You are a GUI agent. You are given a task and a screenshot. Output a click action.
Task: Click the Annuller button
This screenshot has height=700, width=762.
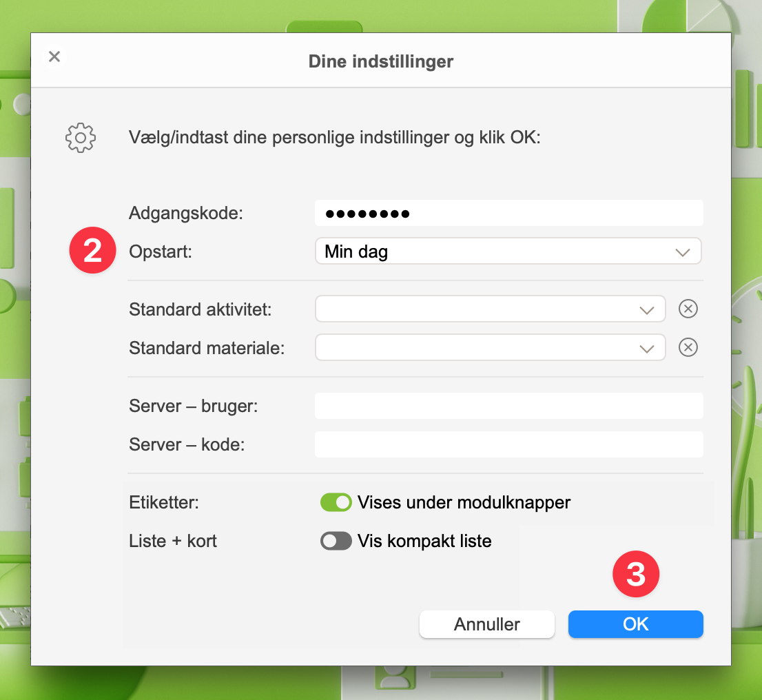[x=487, y=624]
